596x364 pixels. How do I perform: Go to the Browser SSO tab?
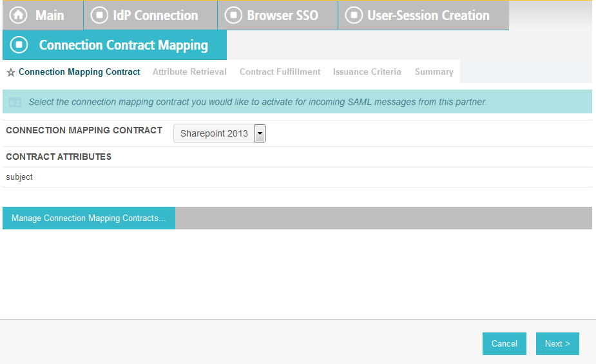tap(278, 15)
